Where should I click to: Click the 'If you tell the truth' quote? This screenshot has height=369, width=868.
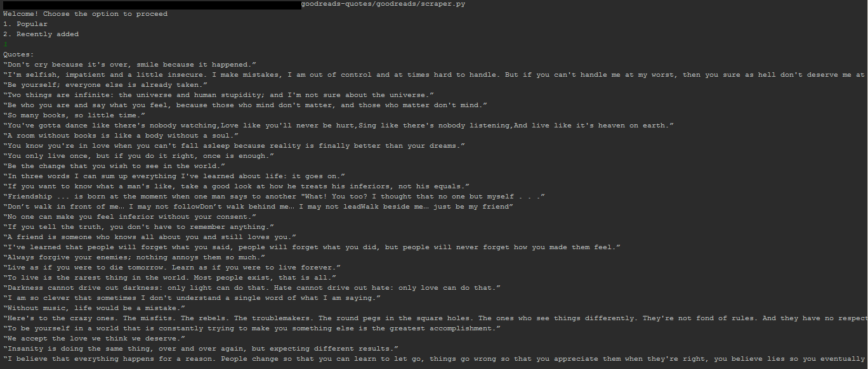(x=139, y=227)
